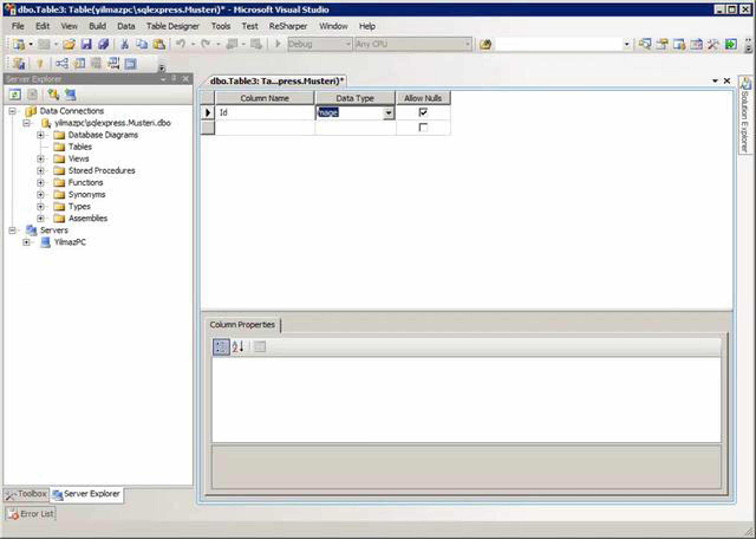Click the Copy icon in the toolbar
Screen dimensions: 756x539
[x=142, y=44]
